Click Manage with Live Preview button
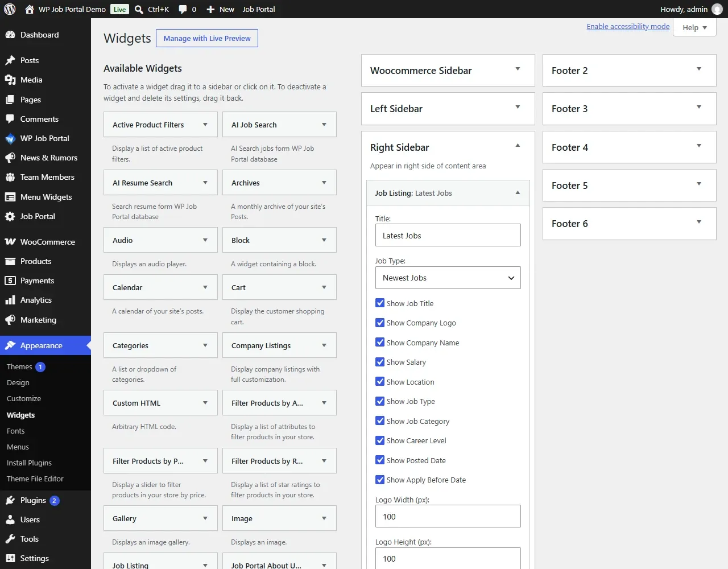 pos(207,38)
